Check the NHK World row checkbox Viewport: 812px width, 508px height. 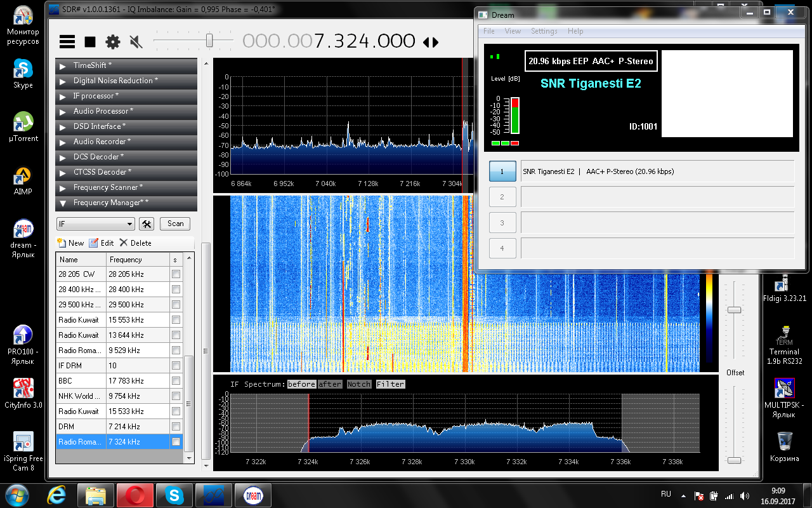[176, 396]
